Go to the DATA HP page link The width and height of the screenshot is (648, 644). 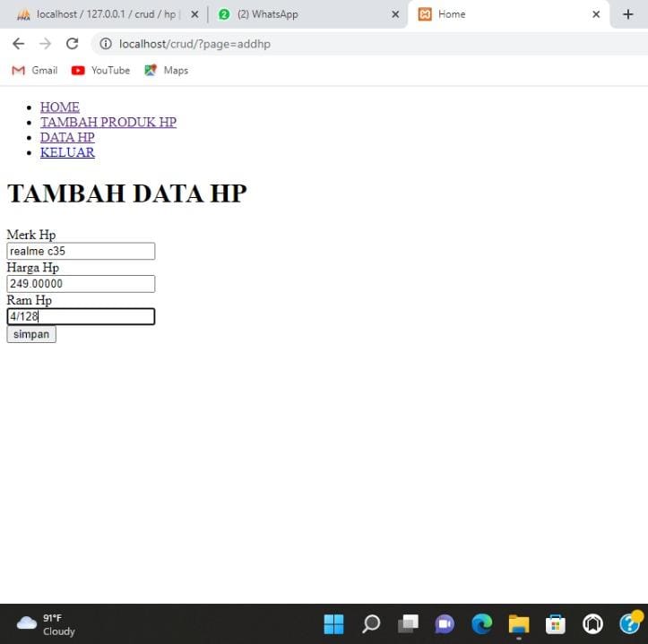coord(67,137)
